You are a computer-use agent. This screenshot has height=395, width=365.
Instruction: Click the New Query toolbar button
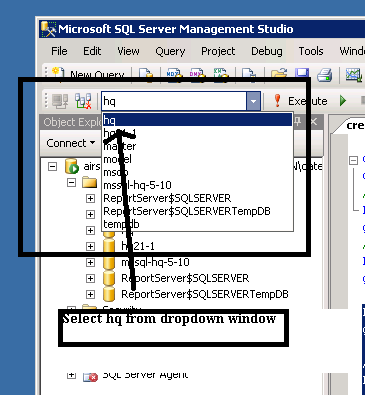(x=88, y=74)
